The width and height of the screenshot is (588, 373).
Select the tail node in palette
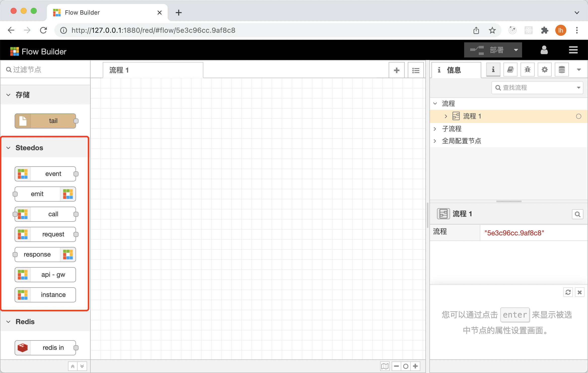click(x=45, y=121)
